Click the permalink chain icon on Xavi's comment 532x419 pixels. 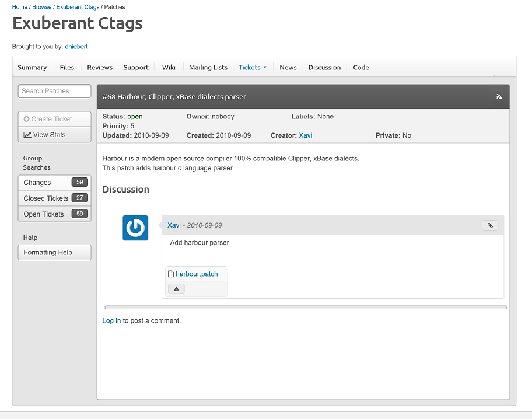tap(490, 225)
